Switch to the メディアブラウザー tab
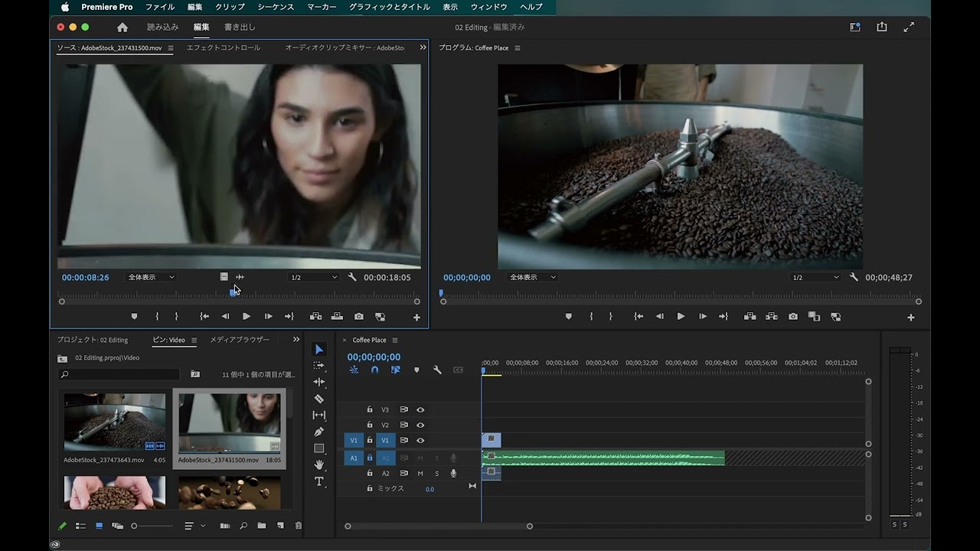The height and width of the screenshot is (551, 980). tap(240, 340)
